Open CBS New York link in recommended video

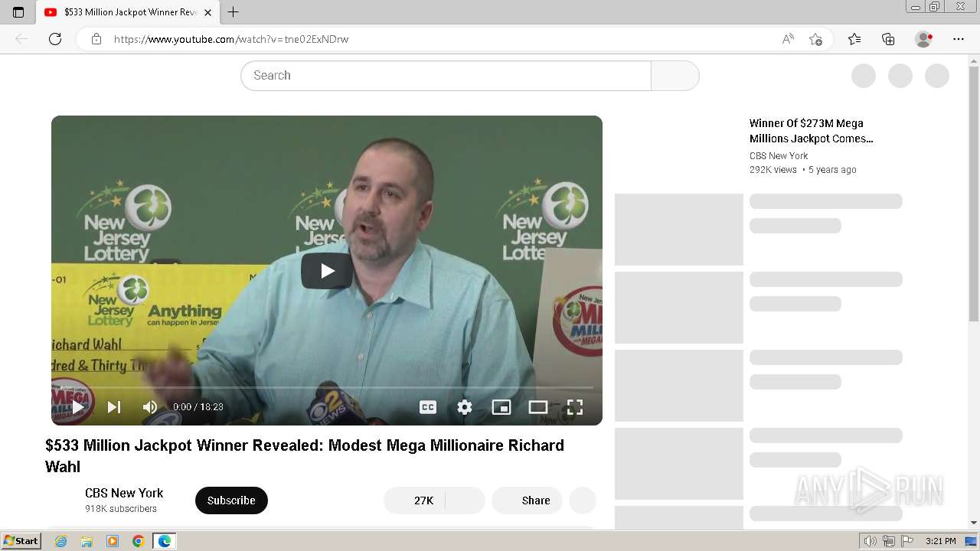coord(779,155)
